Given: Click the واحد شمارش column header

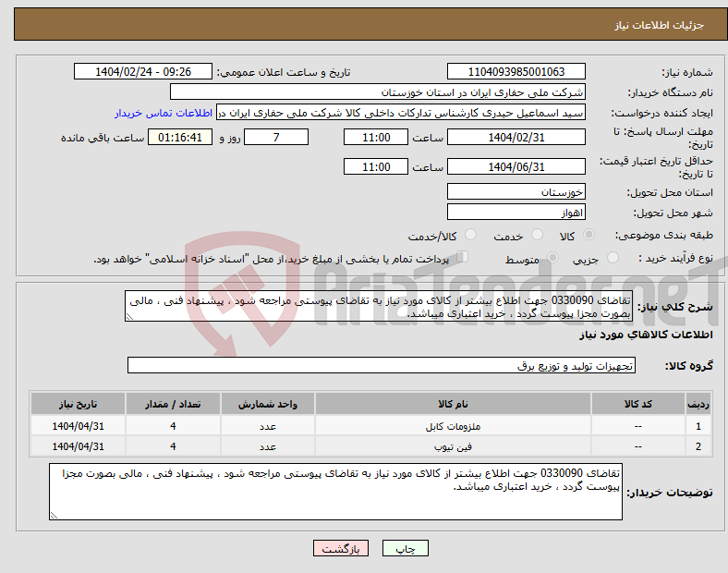Looking at the screenshot, I should [x=268, y=404].
